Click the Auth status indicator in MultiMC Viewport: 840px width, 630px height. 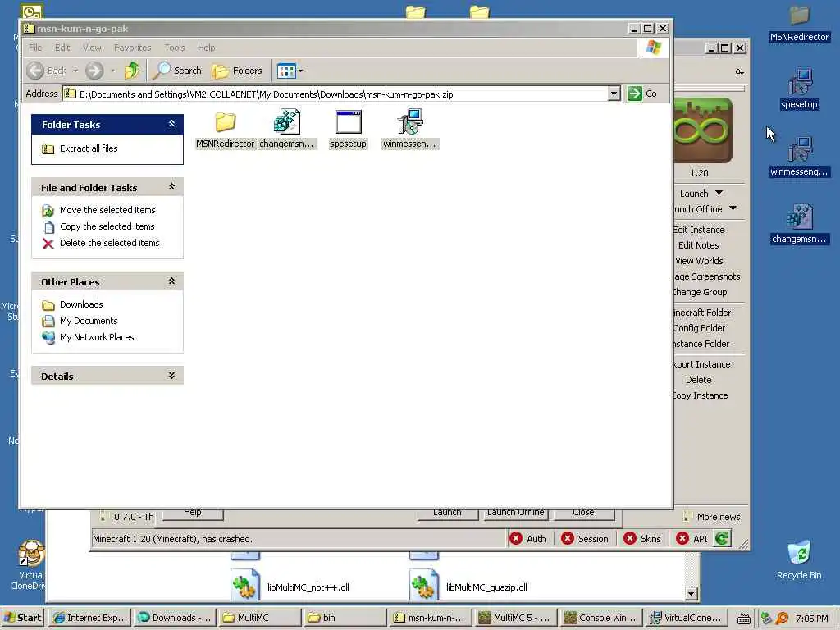point(527,539)
